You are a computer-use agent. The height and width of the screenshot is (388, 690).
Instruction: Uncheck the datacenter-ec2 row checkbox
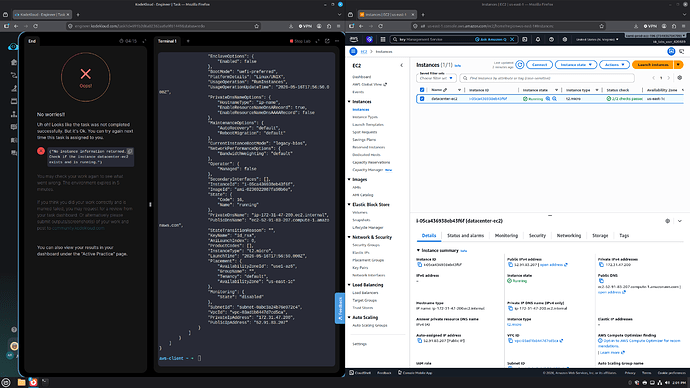point(422,99)
